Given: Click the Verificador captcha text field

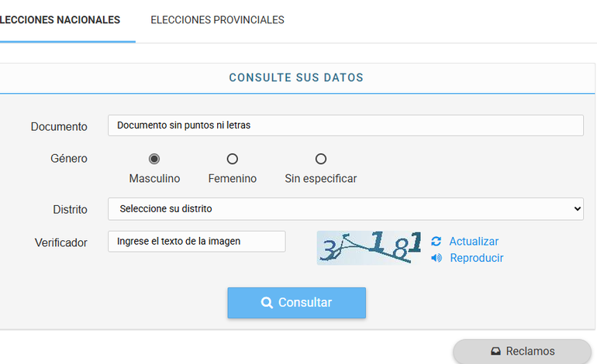Looking at the screenshot, I should [197, 241].
